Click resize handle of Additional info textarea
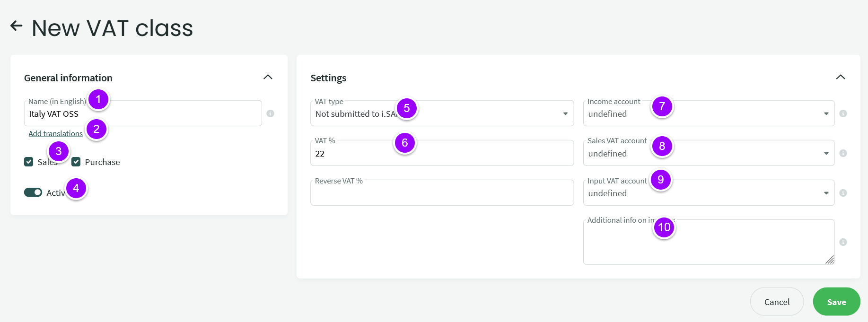 coord(830,260)
